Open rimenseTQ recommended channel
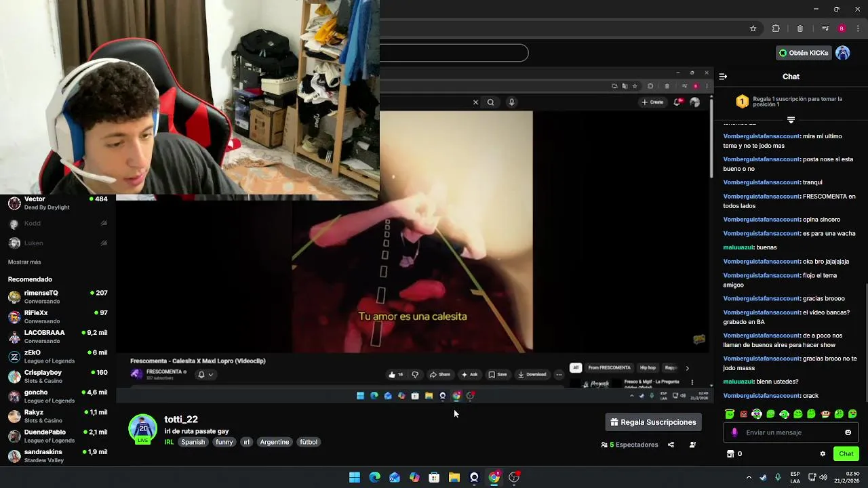 tap(58, 297)
